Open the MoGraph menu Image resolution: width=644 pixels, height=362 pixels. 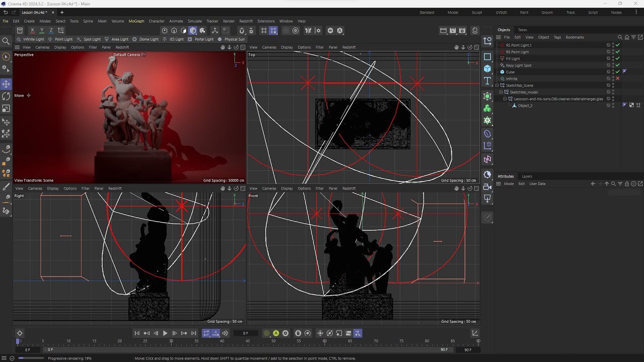click(136, 21)
